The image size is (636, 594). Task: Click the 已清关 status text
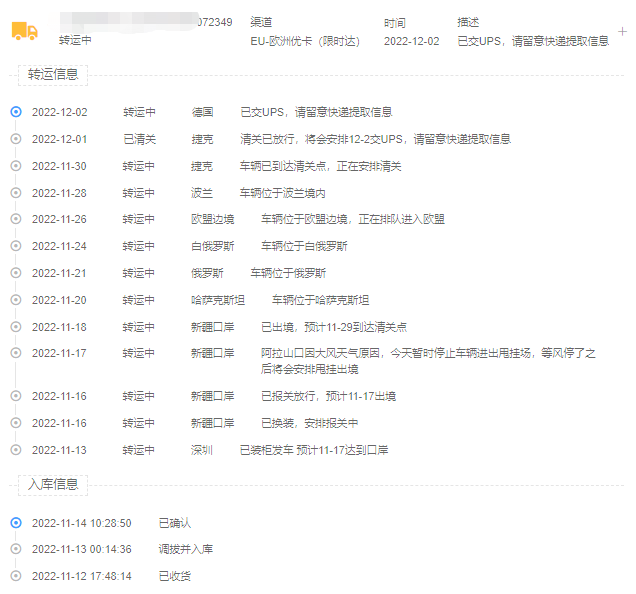click(140, 139)
